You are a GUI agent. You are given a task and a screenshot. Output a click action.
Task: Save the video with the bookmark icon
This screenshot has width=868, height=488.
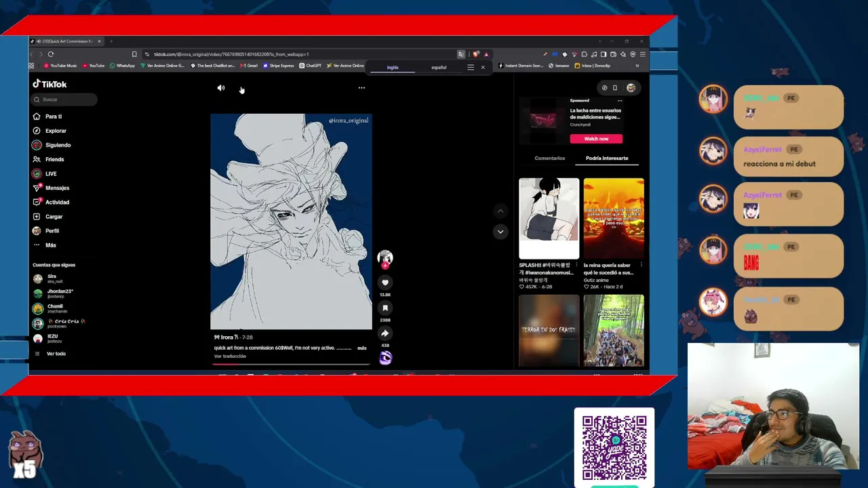coord(384,308)
